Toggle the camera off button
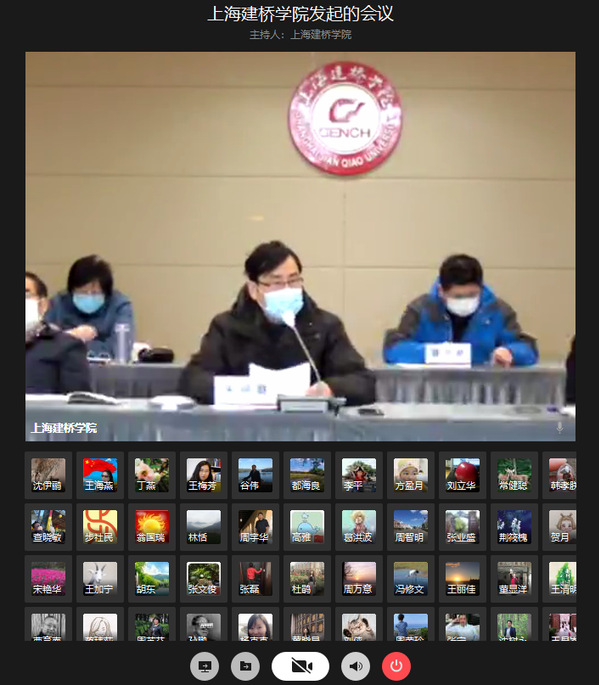This screenshot has width=599, height=685. (301, 666)
